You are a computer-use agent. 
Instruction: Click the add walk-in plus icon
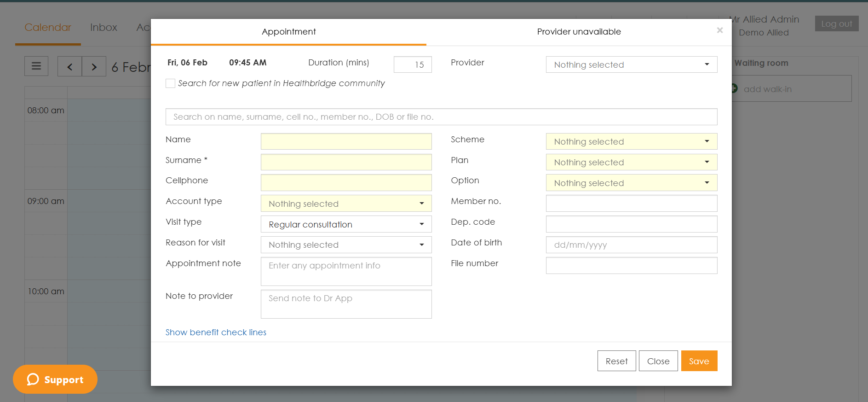pos(734,88)
